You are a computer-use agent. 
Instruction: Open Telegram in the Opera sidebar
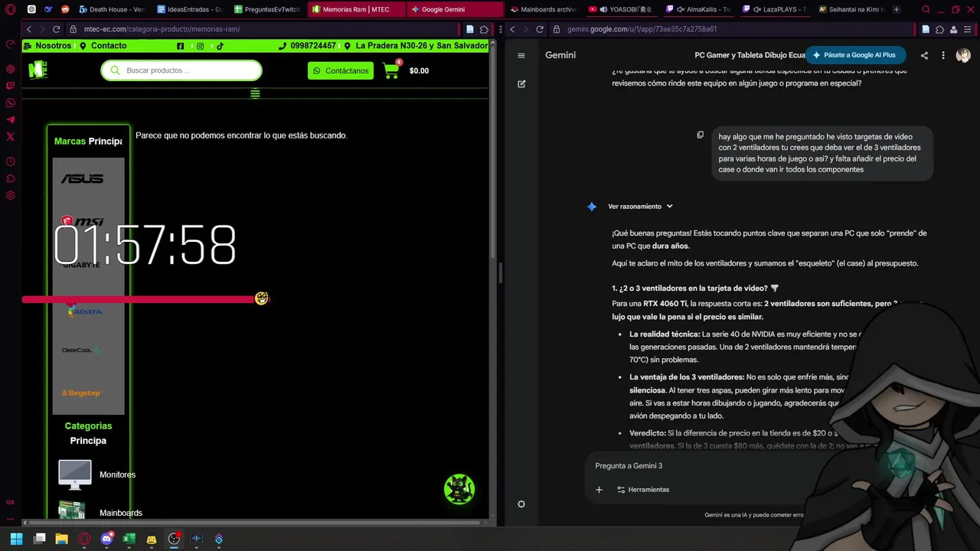(11, 119)
